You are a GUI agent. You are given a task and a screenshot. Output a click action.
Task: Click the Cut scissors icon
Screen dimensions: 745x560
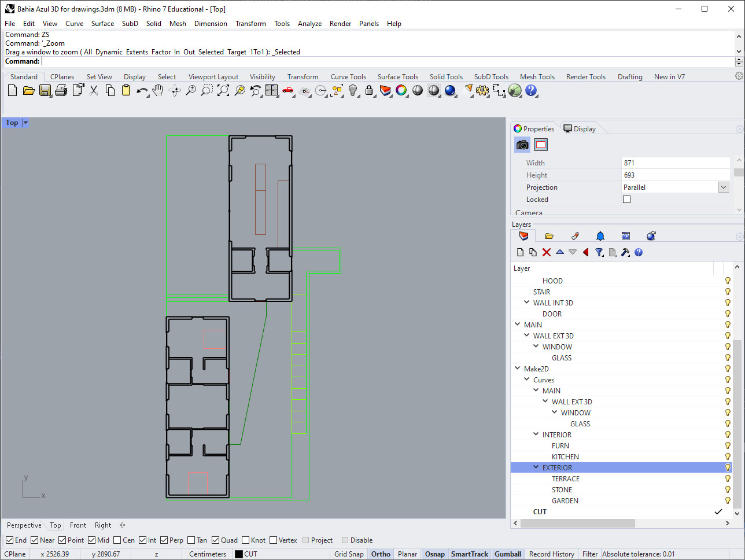pyautogui.click(x=94, y=90)
